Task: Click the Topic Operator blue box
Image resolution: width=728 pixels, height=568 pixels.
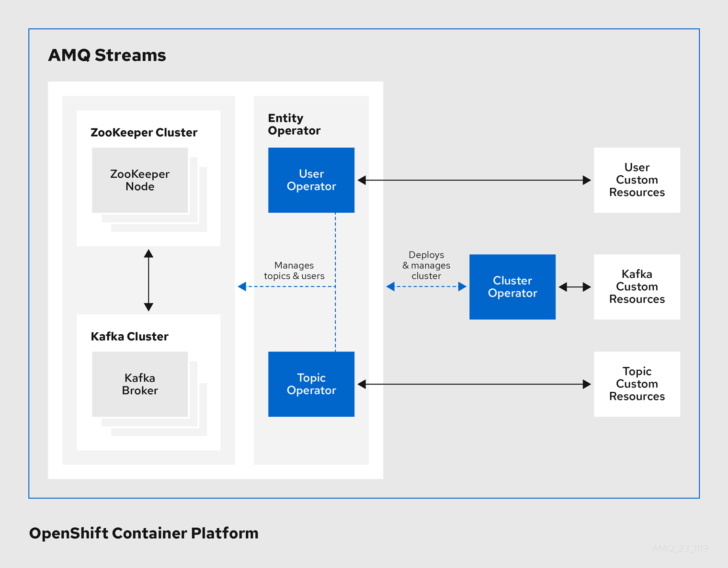Action: tap(311, 384)
